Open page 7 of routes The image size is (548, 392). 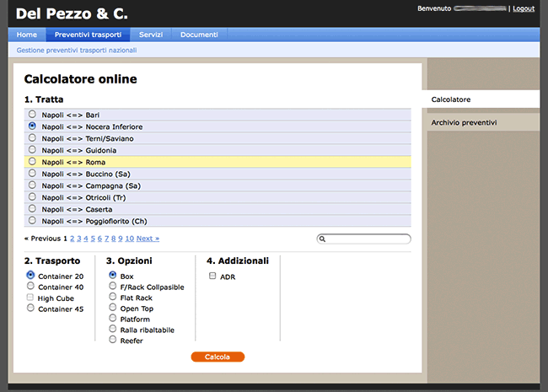(x=106, y=239)
